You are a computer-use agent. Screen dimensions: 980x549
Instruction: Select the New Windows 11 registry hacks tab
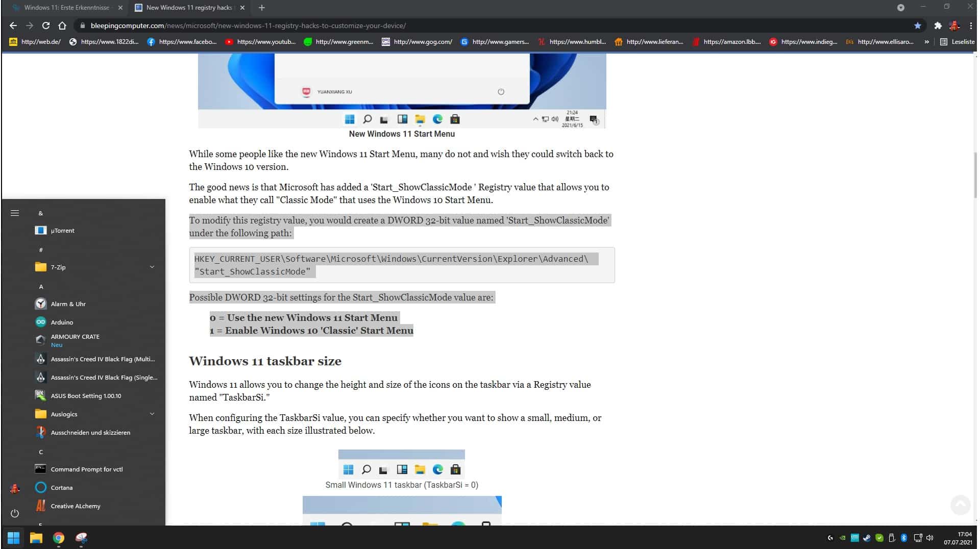coord(189,8)
